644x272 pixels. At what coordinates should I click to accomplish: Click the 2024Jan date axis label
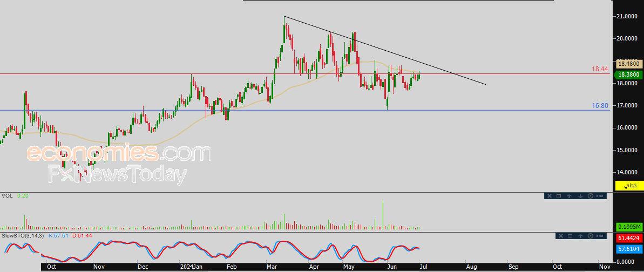point(192,267)
